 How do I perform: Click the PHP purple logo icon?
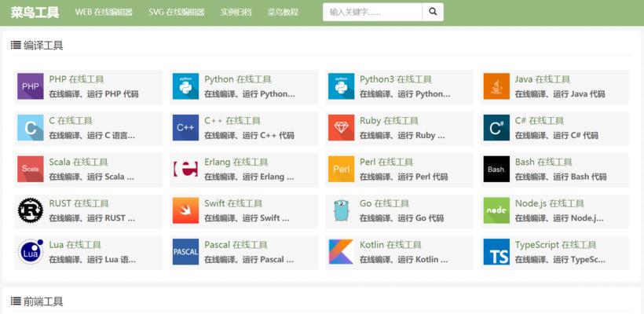(31, 86)
